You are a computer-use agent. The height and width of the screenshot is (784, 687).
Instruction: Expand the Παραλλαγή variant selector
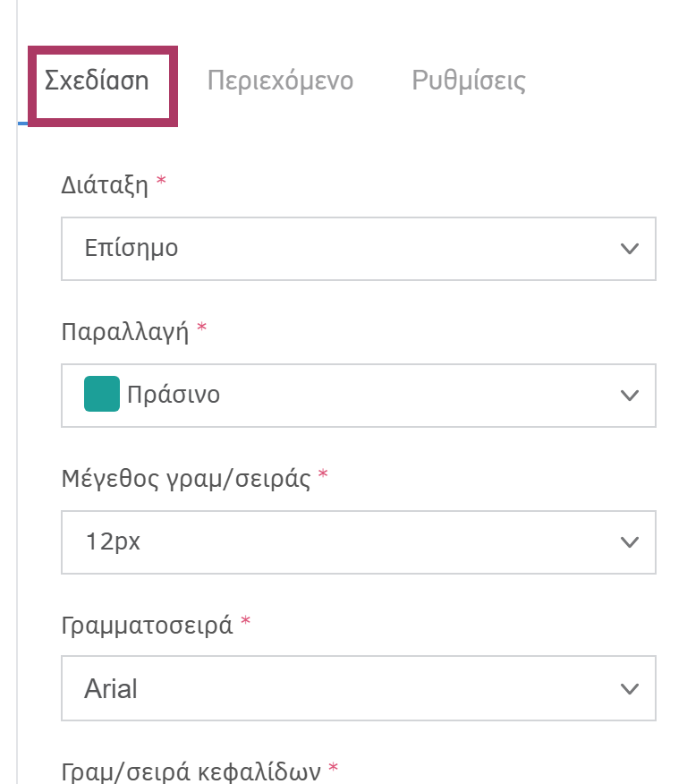tap(358, 396)
